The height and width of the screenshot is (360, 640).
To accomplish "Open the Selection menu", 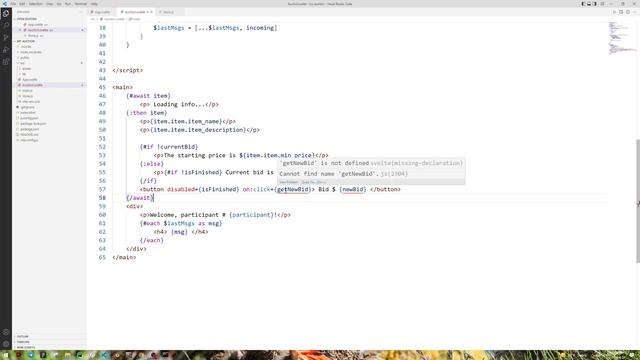I will pos(36,4).
